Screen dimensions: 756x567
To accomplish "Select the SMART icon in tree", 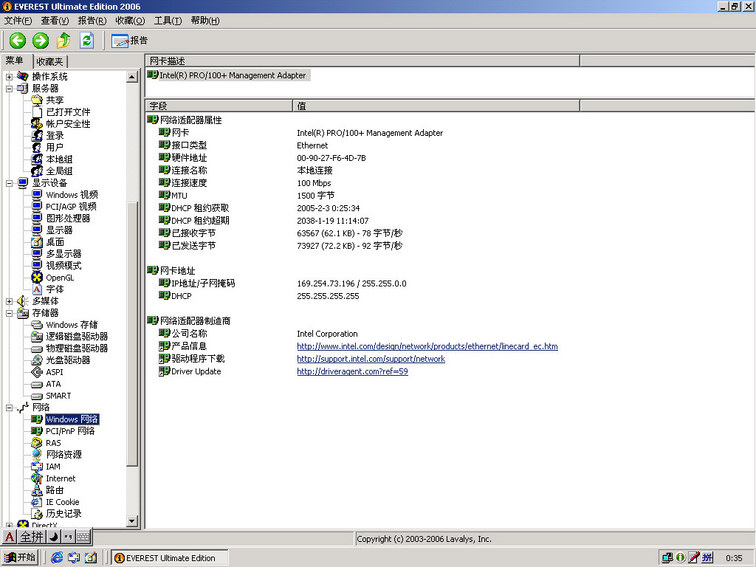I will coord(37,396).
